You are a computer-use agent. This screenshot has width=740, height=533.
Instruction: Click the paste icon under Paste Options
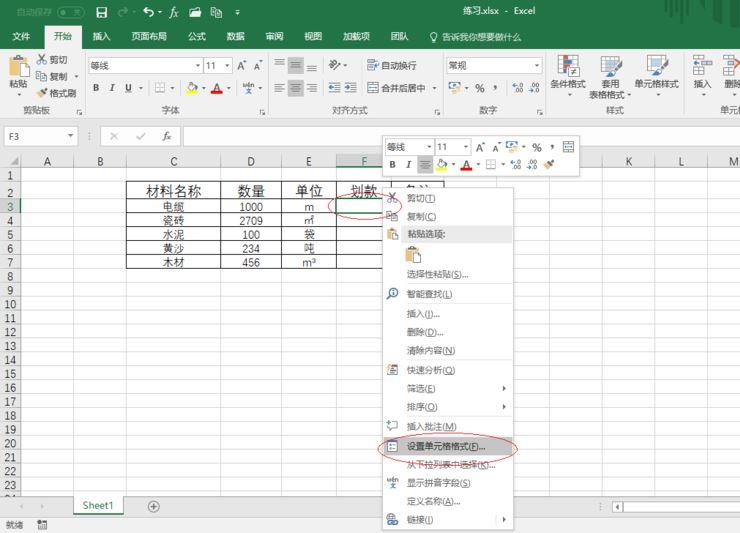413,254
